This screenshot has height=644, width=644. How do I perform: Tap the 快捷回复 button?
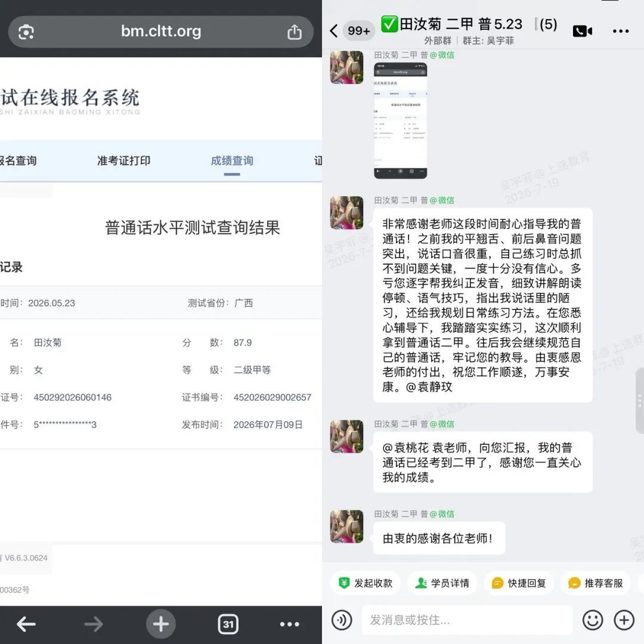519,583
